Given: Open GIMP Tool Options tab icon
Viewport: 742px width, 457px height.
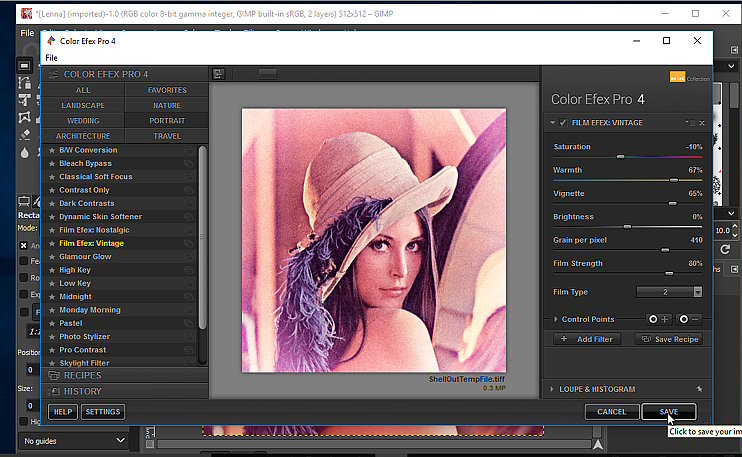Looking at the screenshot, I should 24,202.
